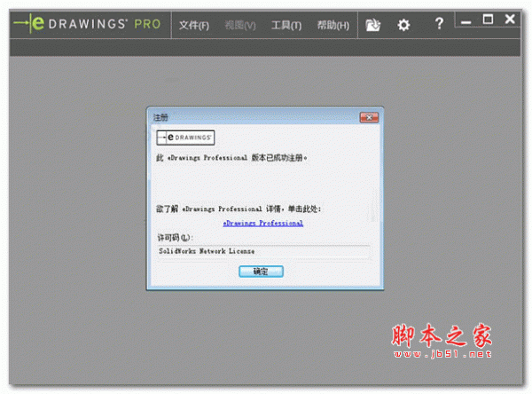The image size is (532, 394).
Task: Open the 文件(F) menu
Action: 194,25
